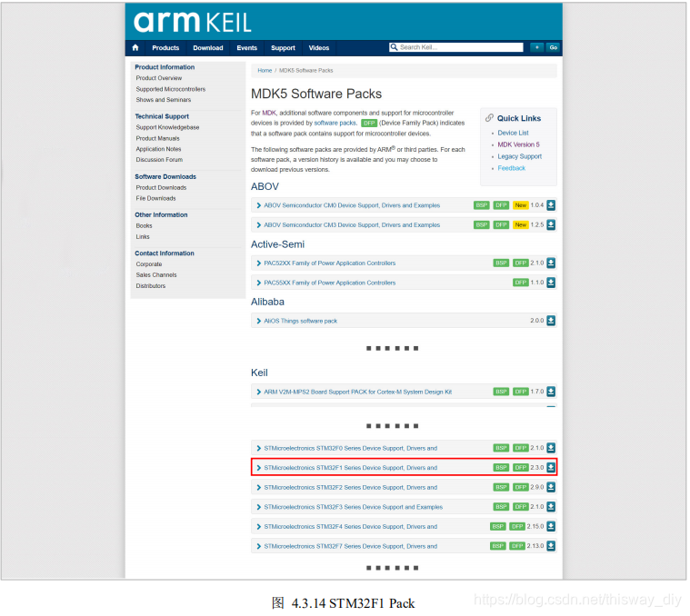Screen dimensions: 690x616
Task: Open Shows and Seminars sidebar link
Action: click(164, 100)
